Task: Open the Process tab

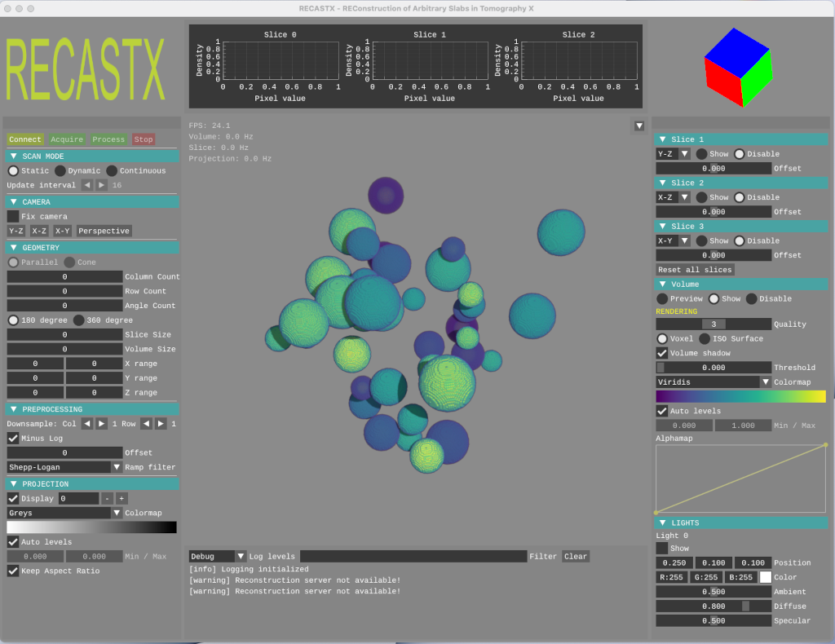Action: pos(108,139)
